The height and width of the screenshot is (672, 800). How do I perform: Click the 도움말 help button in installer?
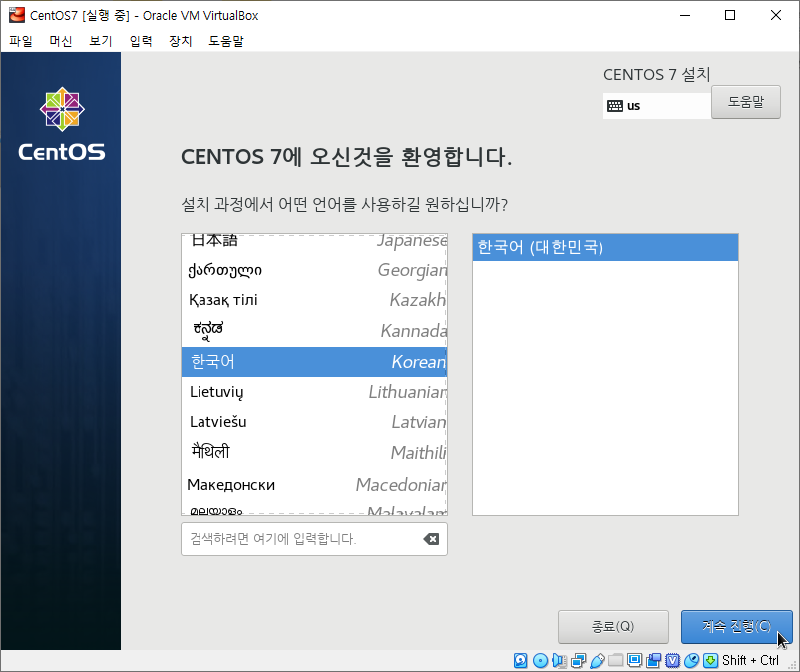[x=746, y=102]
